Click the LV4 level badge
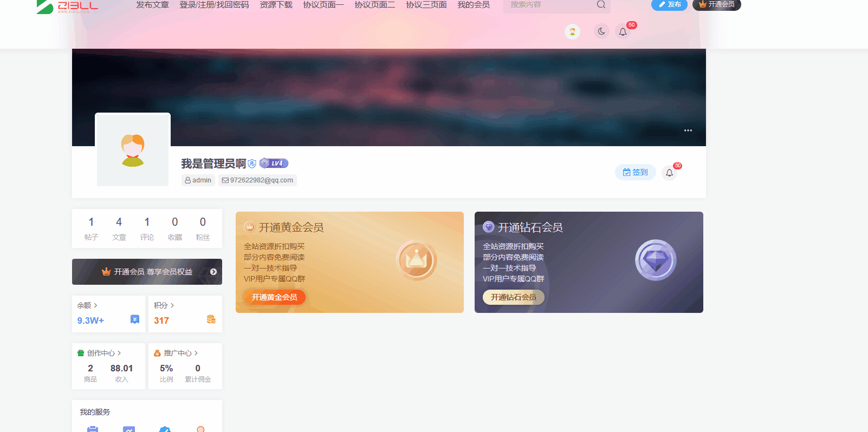 click(274, 163)
